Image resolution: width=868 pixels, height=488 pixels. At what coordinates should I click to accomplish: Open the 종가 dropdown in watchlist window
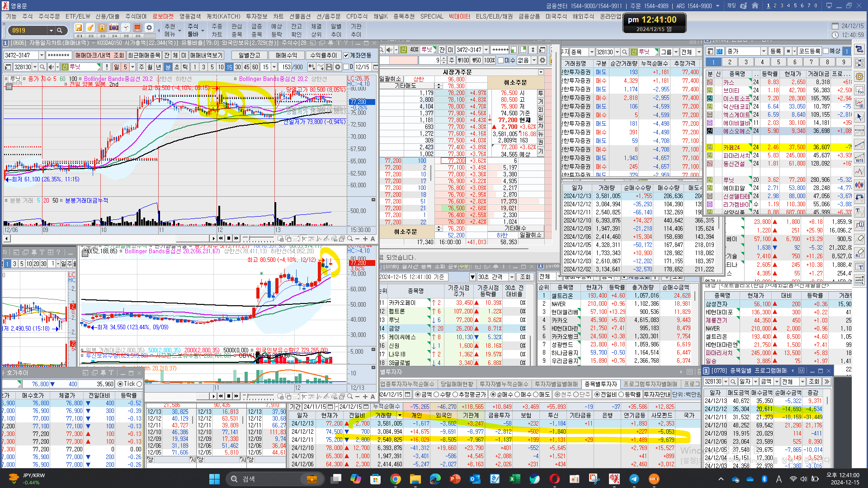pyautogui.click(x=764, y=51)
